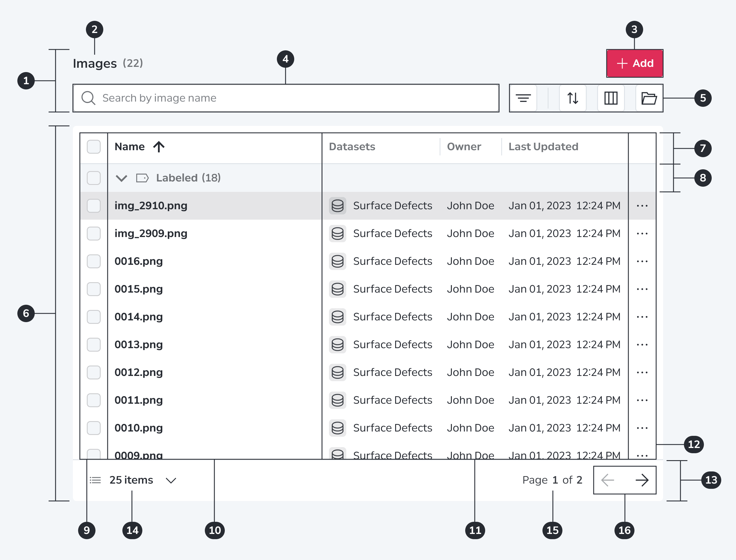Screen dimensions: 736x560
Task: Click the Last Updated column header
Action: (543, 147)
